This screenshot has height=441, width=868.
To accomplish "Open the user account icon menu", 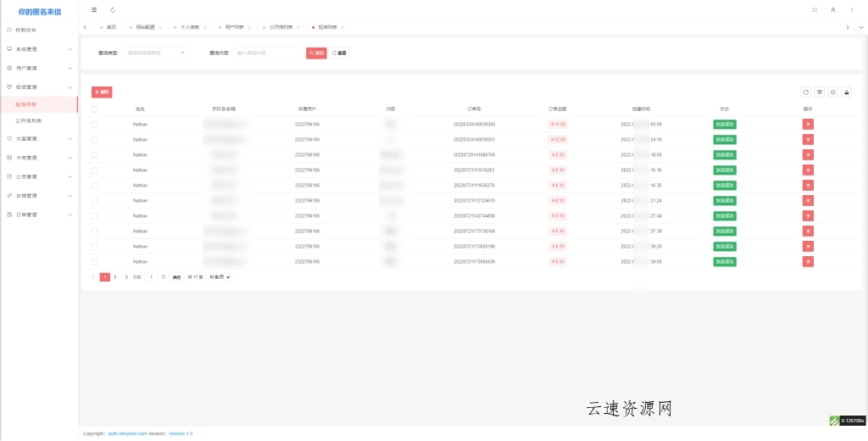I will click(833, 10).
